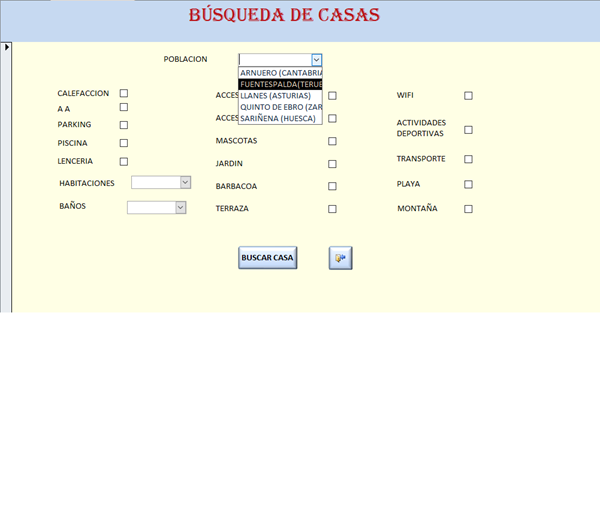This screenshot has height=514, width=600.
Task: Choose LLANES (ASTURIAS) option
Action: [280, 96]
